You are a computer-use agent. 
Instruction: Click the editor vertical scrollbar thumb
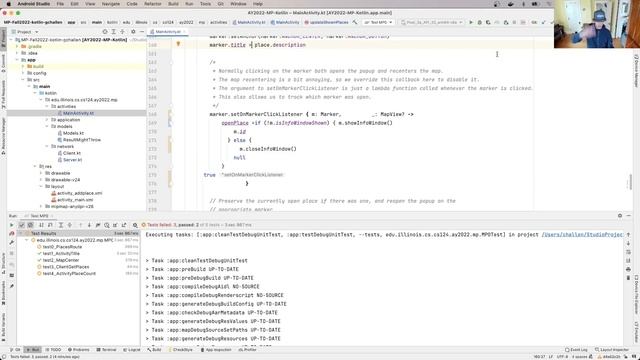coord(631,182)
